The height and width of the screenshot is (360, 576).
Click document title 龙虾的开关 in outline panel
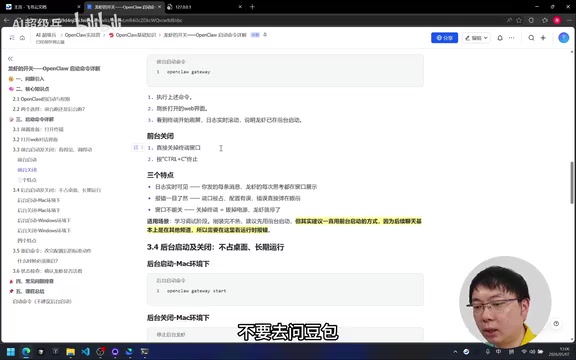(x=54, y=69)
